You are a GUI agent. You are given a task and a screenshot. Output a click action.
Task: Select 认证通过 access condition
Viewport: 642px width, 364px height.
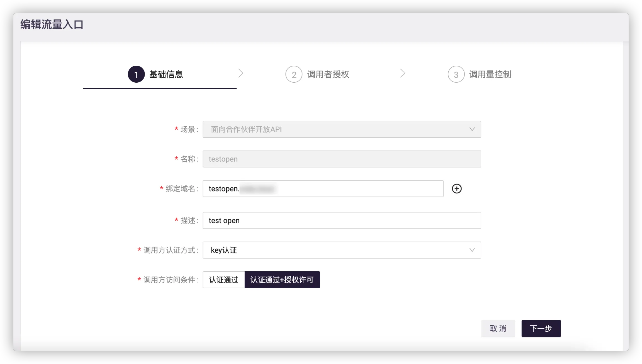pyautogui.click(x=223, y=280)
